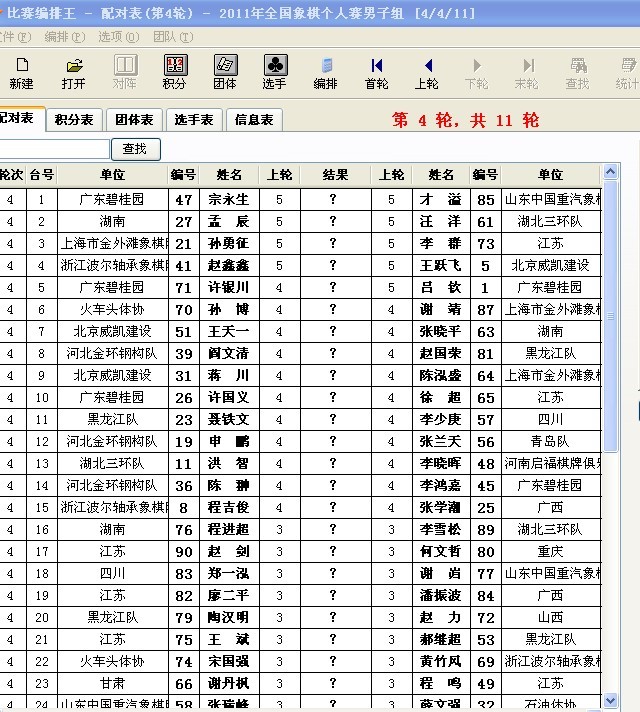This screenshot has height=712, width=640.
Task: Click into the search input field
Action: 54,149
